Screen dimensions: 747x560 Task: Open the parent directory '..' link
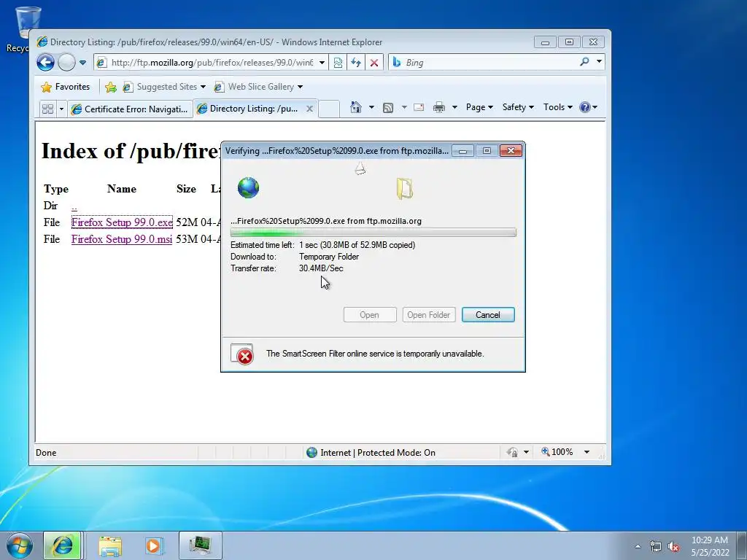[x=74, y=206]
